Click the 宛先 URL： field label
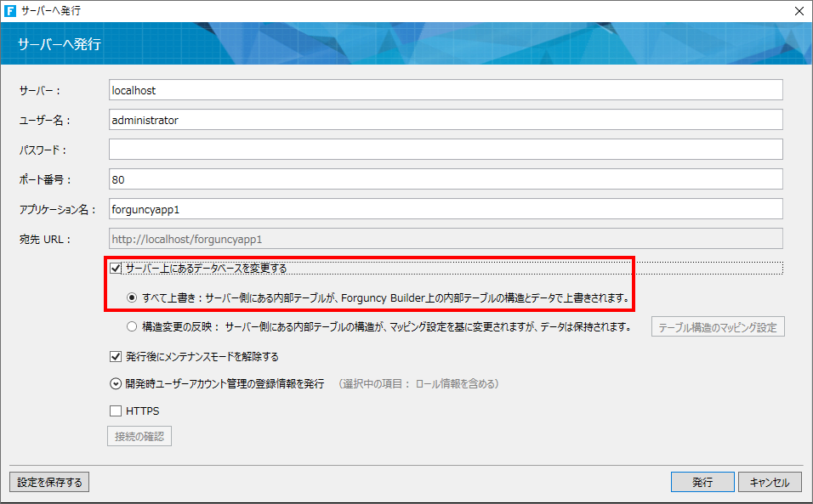Viewport: 813px width, 504px height. coord(44,240)
